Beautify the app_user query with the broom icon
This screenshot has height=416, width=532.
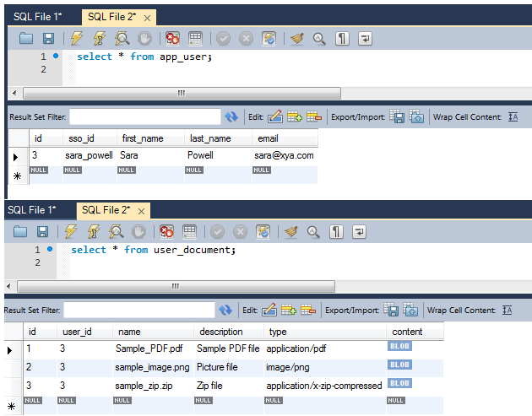click(x=297, y=39)
